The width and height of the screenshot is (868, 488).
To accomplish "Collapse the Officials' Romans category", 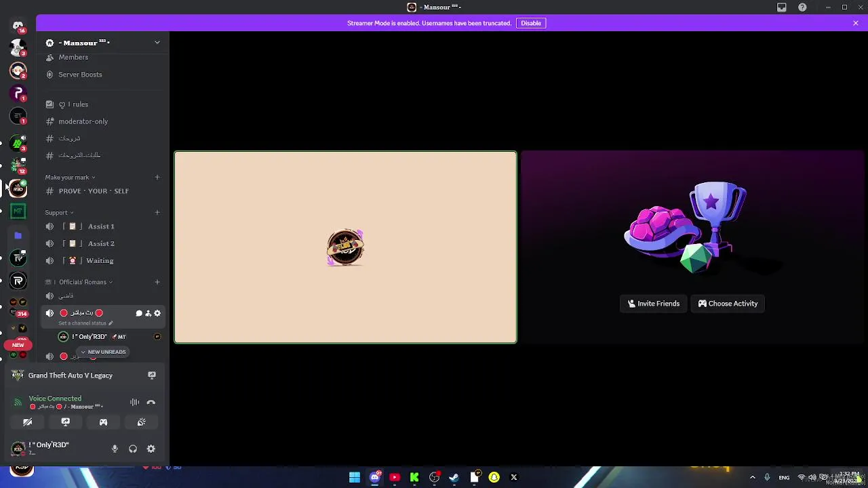I will coord(79,282).
